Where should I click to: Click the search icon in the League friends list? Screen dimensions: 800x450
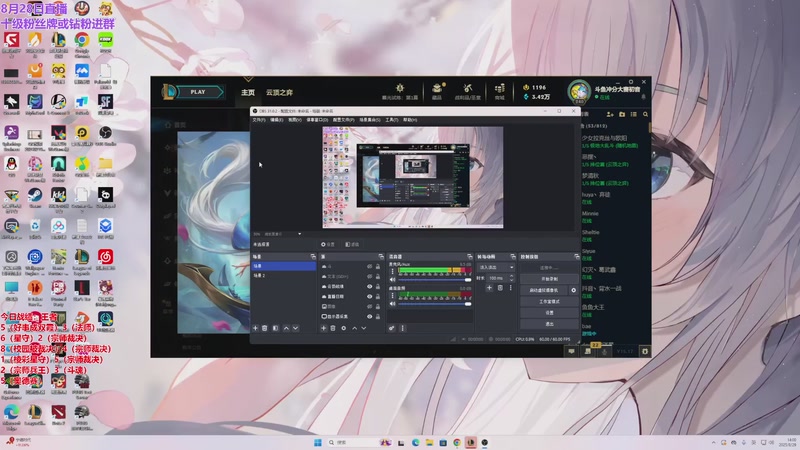(645, 114)
